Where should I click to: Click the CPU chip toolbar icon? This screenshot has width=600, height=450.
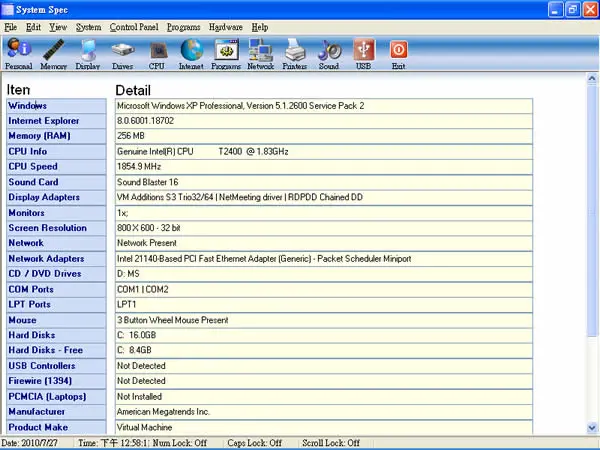[x=157, y=54]
